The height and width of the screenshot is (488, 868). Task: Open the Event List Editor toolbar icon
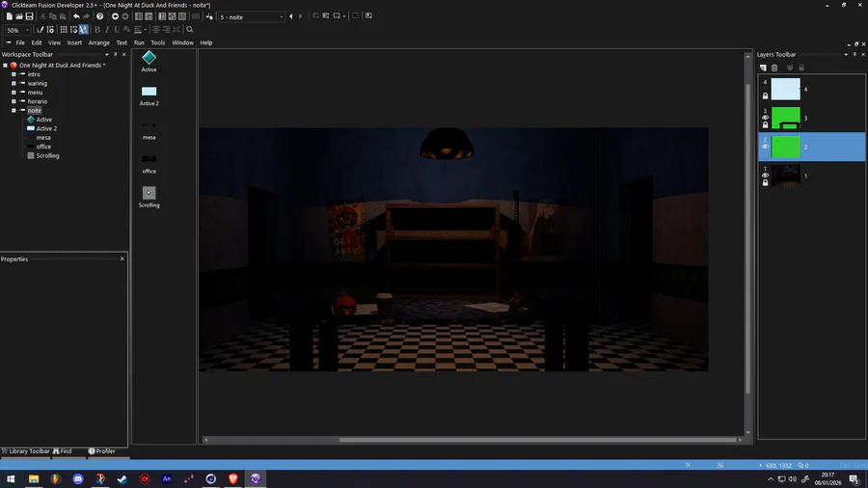point(173,16)
